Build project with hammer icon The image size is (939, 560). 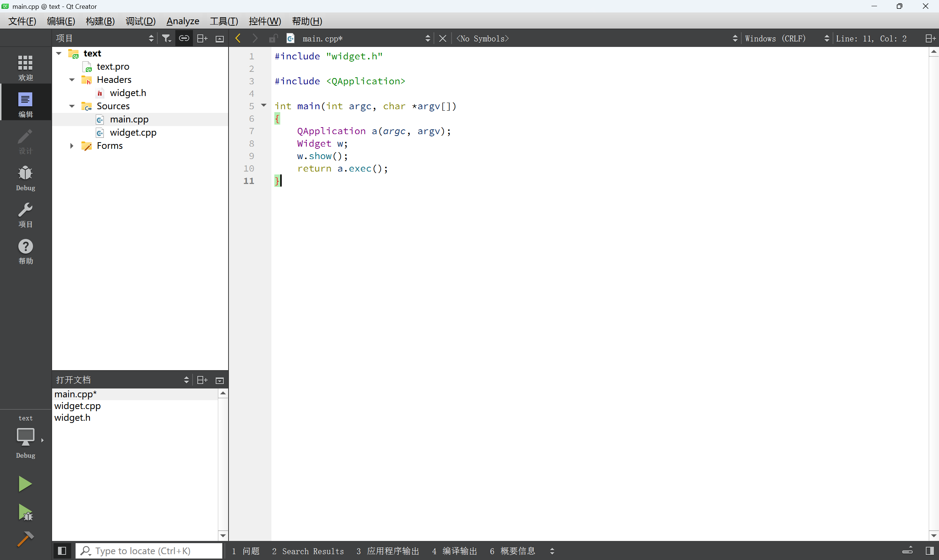click(x=25, y=538)
